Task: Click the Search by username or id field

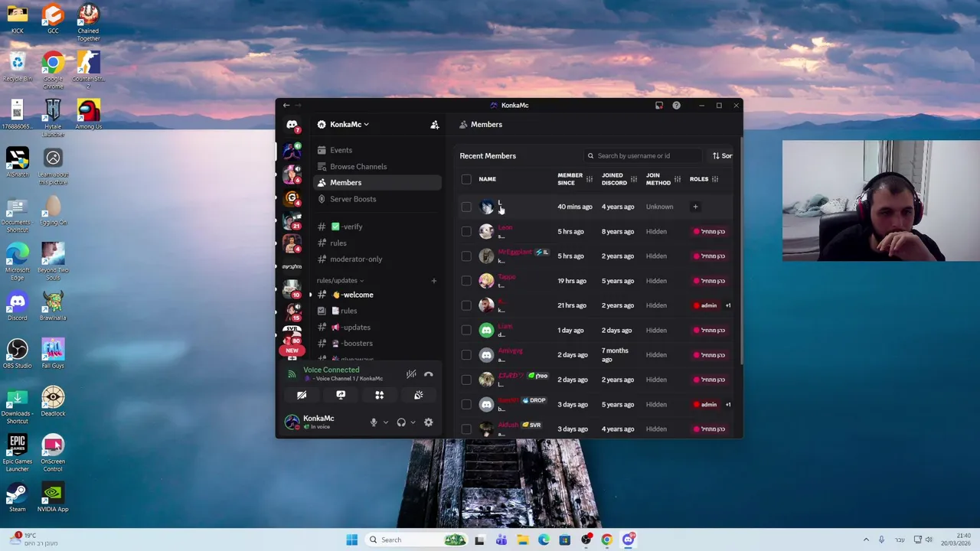Action: coord(642,156)
